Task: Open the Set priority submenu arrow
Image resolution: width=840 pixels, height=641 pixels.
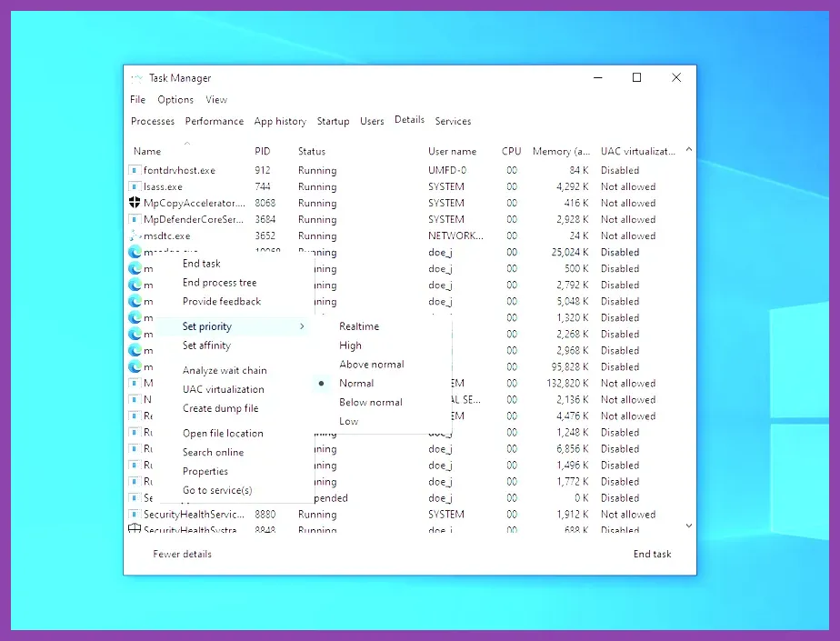Action: click(x=302, y=326)
